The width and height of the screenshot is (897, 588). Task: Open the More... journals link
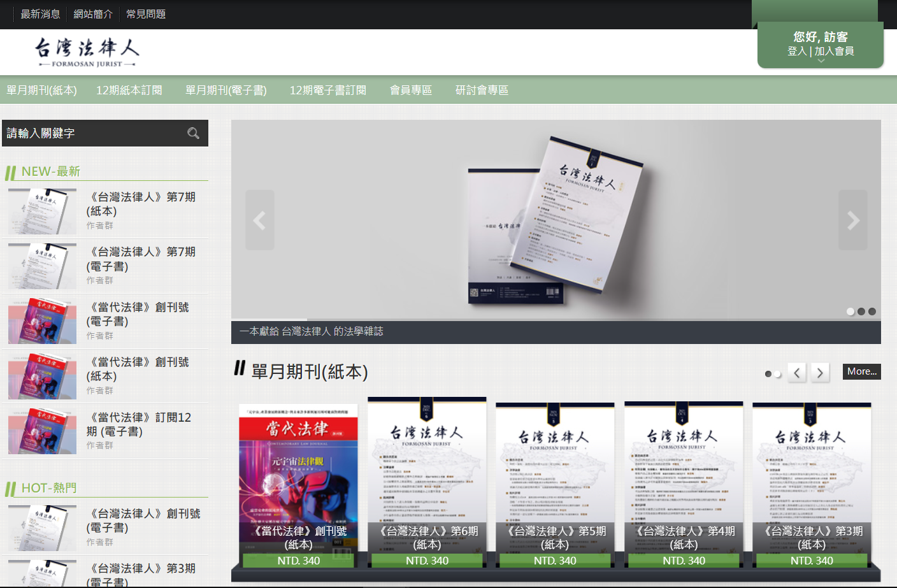(x=862, y=371)
